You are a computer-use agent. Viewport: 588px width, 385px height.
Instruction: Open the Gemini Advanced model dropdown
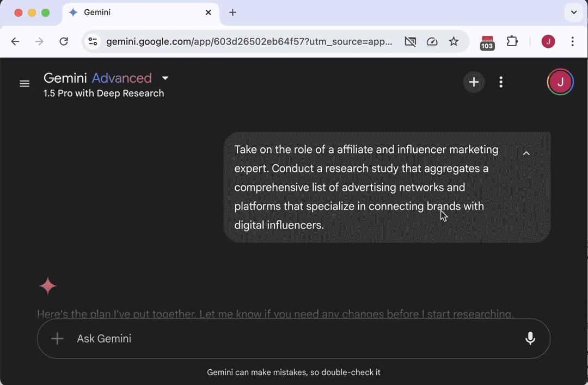pyautogui.click(x=165, y=78)
